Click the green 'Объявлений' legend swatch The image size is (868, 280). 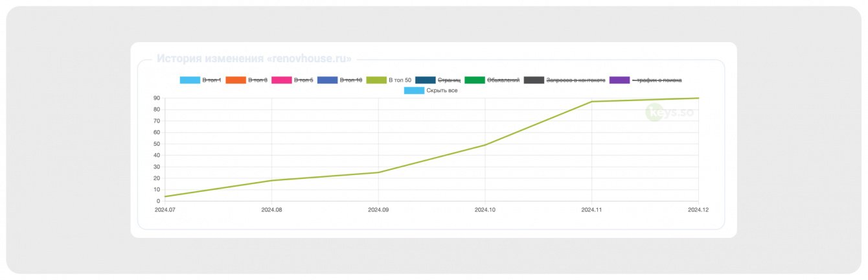(475, 80)
